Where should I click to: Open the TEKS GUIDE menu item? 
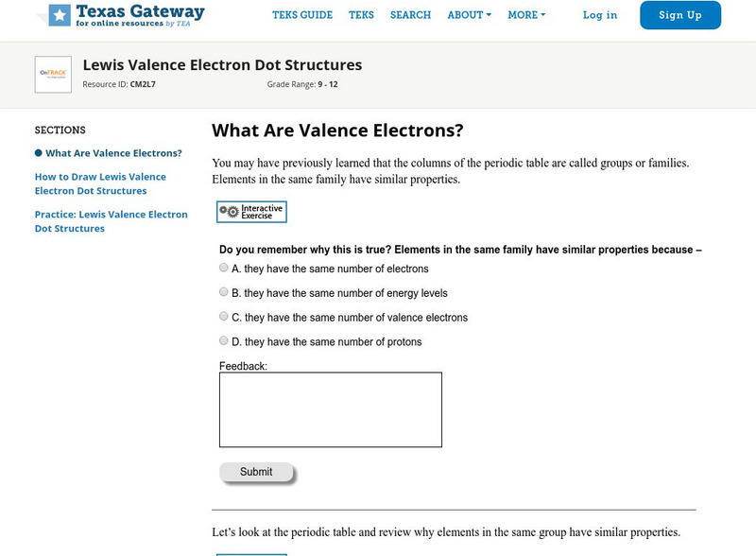pos(302,15)
